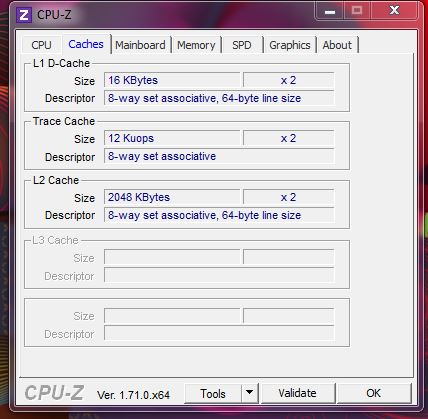The height and width of the screenshot is (419, 428).
Task: Click the version text Ver. 1.71.0.x64
Action: [x=133, y=395]
